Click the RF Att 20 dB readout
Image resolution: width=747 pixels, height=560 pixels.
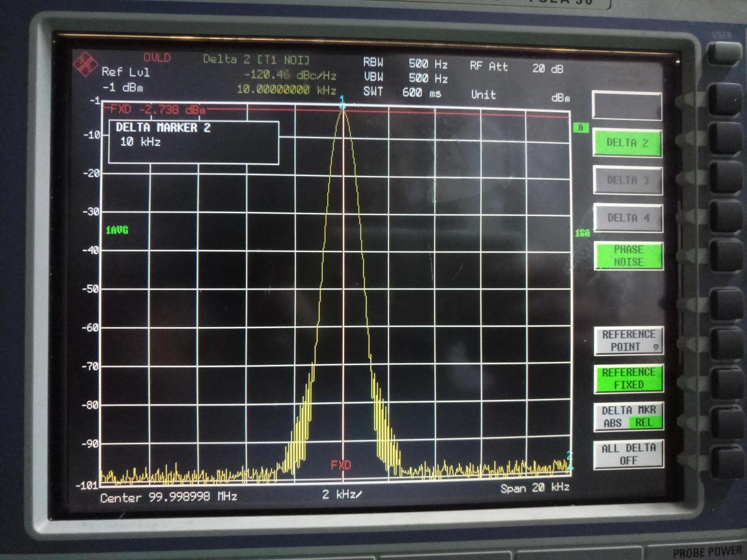(517, 67)
